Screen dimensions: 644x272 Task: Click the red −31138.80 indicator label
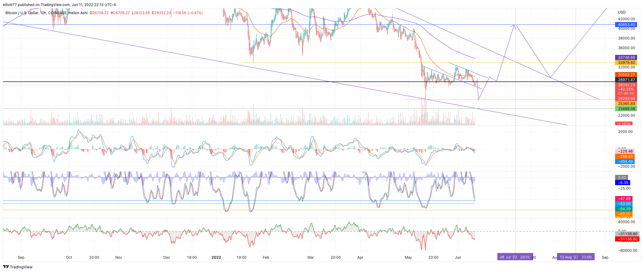point(627,239)
